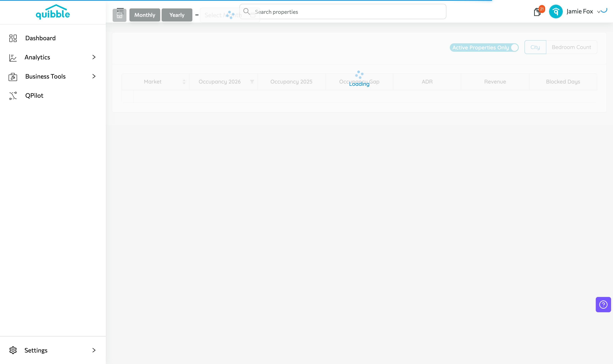The height and width of the screenshot is (364, 613).
Task: Click the QPilot route icon
Action: click(x=13, y=96)
